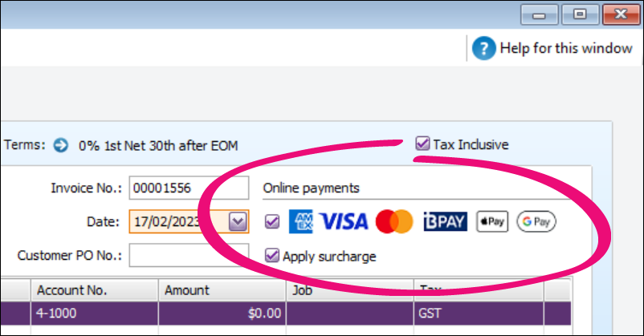The width and height of the screenshot is (644, 336).
Task: Untick the Online payments checkbox
Action: [x=272, y=221]
